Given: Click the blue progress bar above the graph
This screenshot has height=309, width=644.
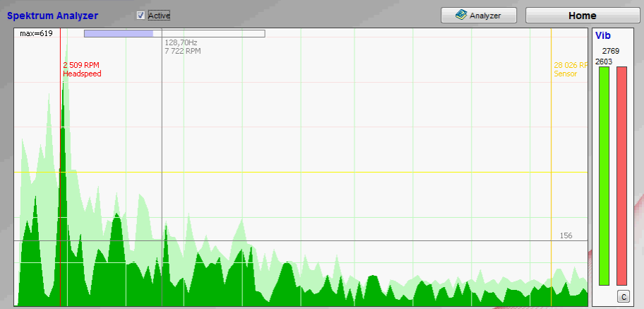Looking at the screenshot, I should click(119, 33).
